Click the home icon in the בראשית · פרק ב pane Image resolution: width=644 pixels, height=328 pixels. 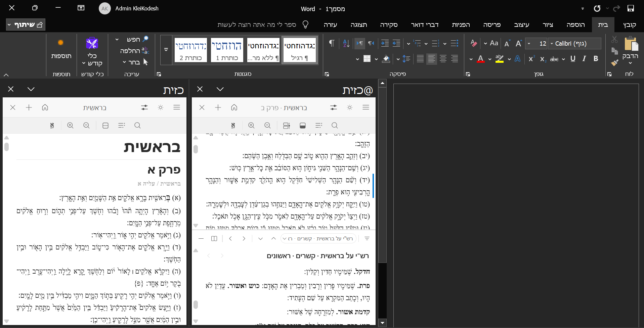click(x=234, y=107)
